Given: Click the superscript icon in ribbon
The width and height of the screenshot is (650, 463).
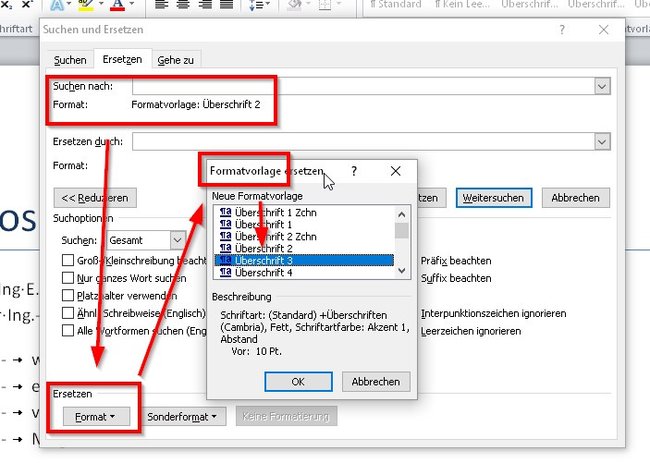Looking at the screenshot, I should (x=27, y=5).
